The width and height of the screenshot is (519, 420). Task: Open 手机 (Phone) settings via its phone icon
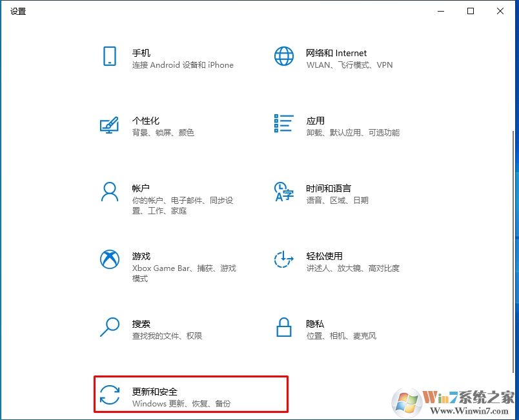(x=110, y=56)
